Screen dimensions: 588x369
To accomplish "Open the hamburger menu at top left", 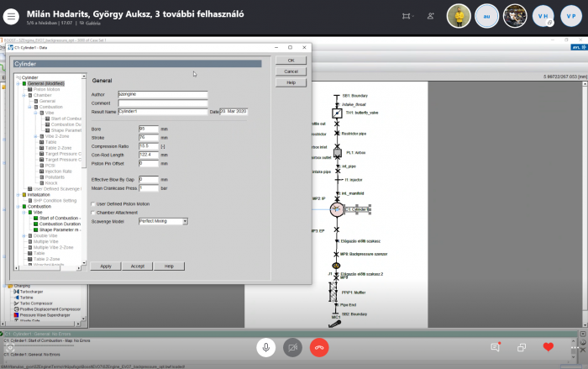I will click(12, 16).
